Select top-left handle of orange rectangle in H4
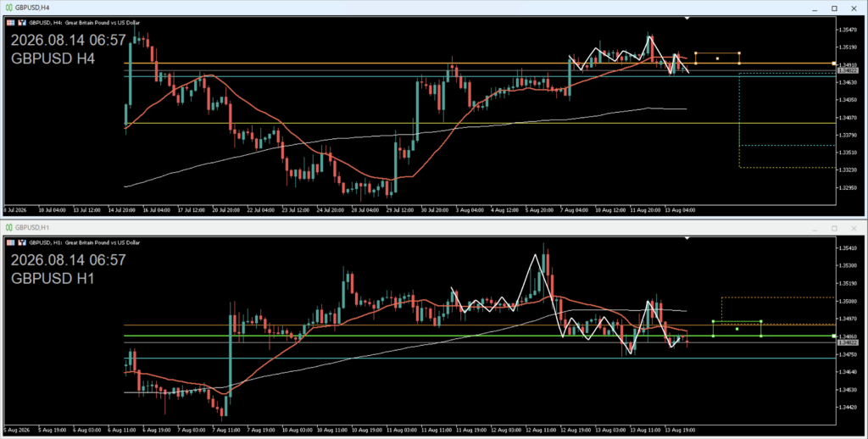The height and width of the screenshot is (439, 868). coord(696,53)
